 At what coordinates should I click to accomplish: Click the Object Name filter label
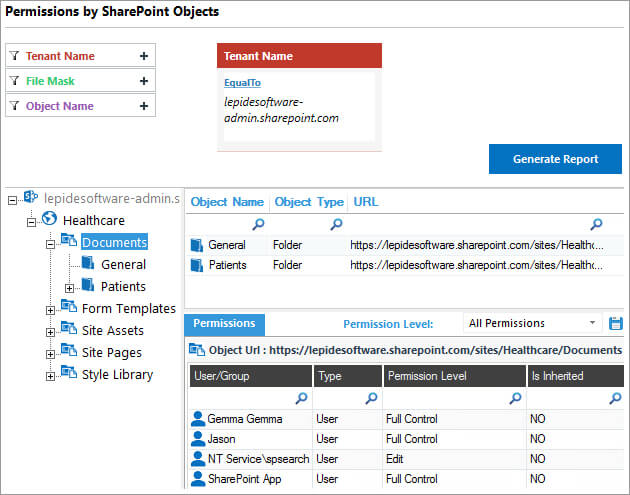[60, 106]
